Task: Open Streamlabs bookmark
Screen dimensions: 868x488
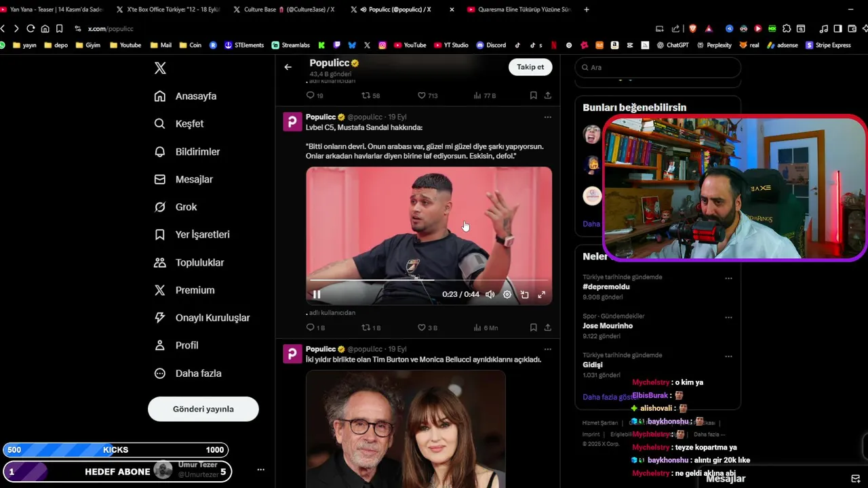Action: pos(291,45)
